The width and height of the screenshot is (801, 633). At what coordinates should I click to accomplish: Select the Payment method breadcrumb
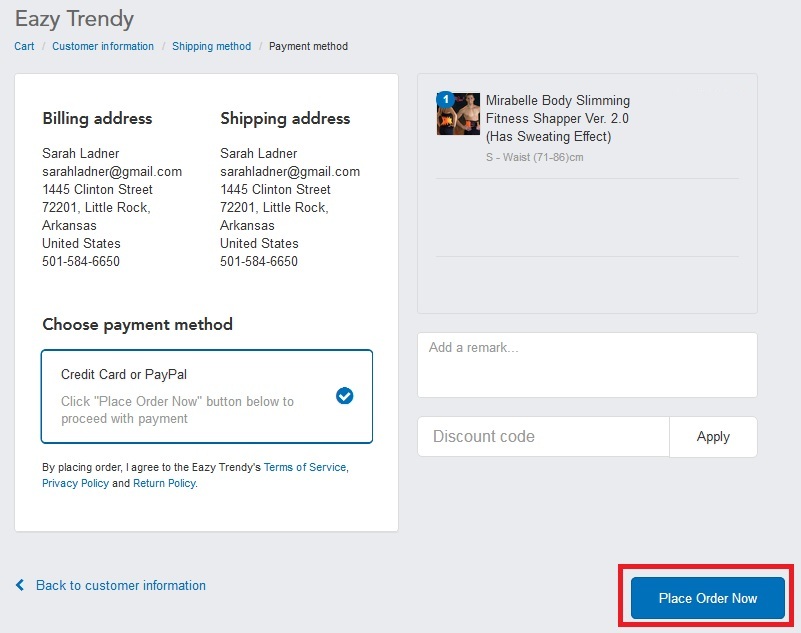tap(308, 46)
